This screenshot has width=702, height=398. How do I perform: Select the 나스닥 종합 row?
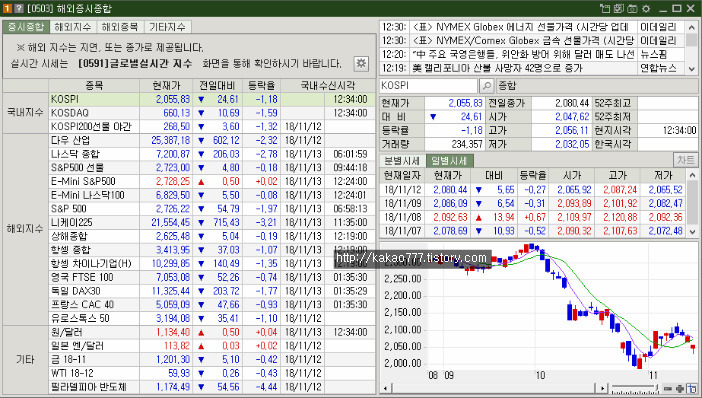pyautogui.click(x=212, y=154)
